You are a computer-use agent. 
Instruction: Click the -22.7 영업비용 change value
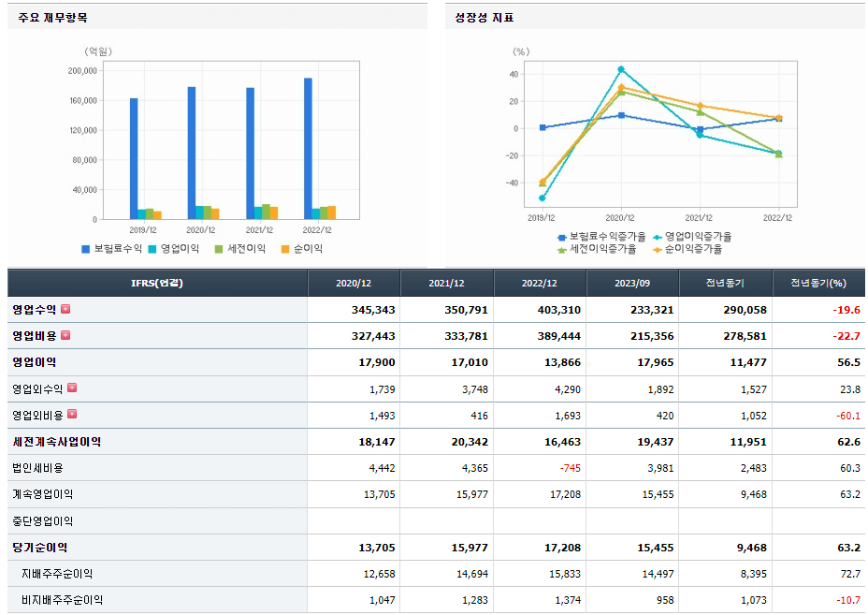846,336
